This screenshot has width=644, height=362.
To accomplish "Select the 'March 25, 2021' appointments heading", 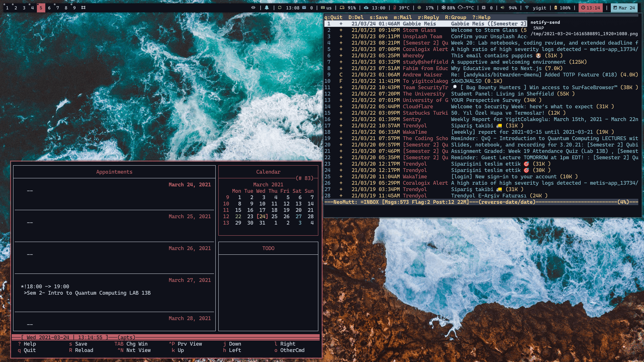I will point(190,217).
